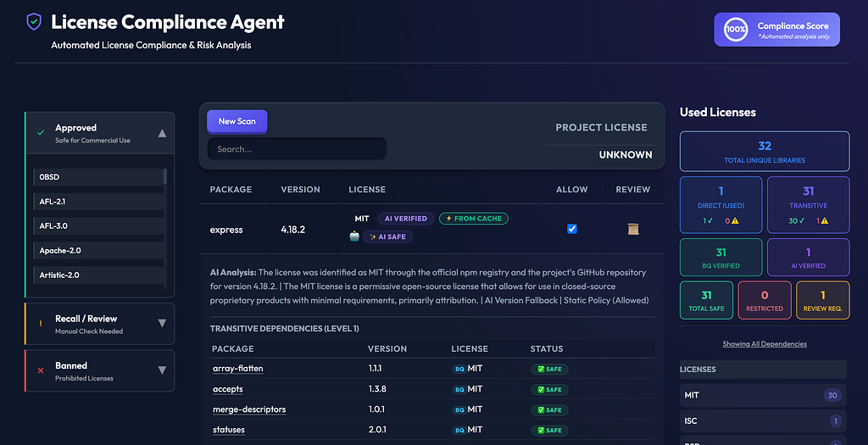Open the merge-descriptors package link

[x=249, y=409]
